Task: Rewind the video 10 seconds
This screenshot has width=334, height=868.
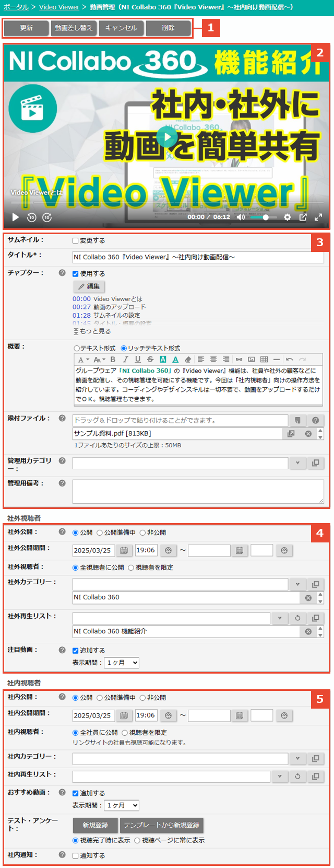Action: point(31,217)
